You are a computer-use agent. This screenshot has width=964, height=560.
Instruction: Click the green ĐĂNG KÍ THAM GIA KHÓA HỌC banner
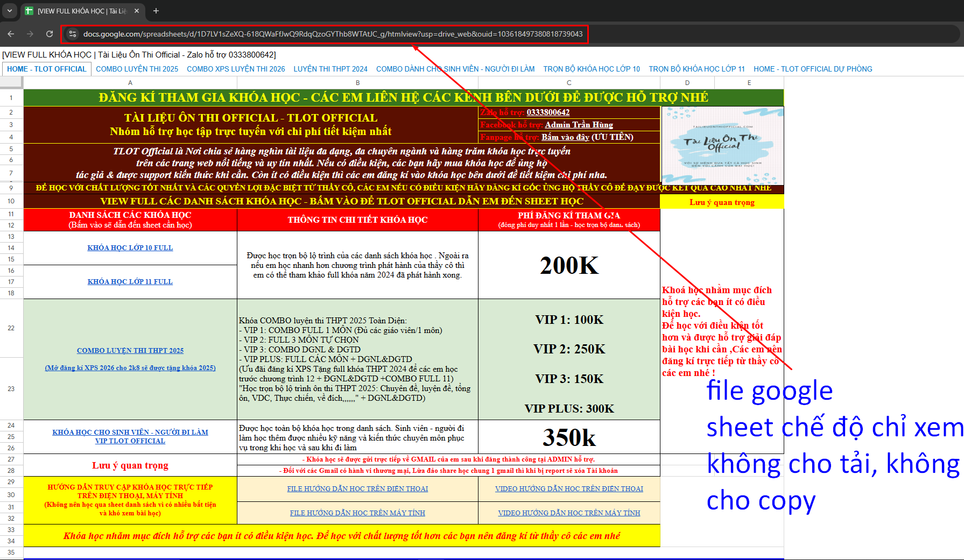pyautogui.click(x=403, y=97)
